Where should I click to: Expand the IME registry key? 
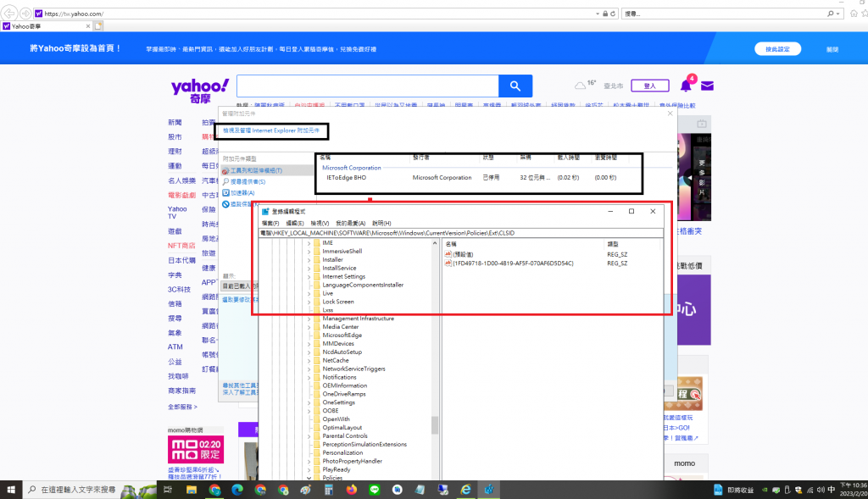309,243
